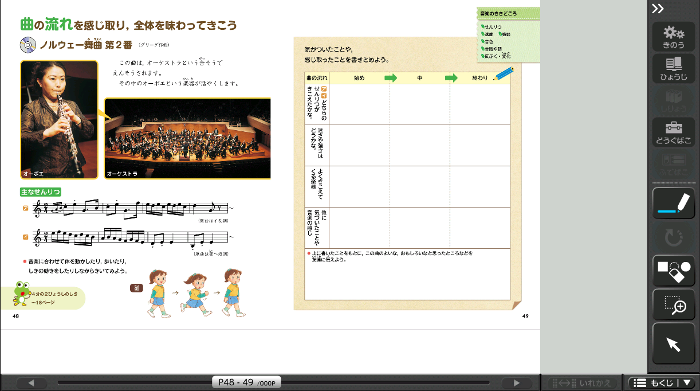Open the ひょうじ display book icon
This screenshot has height=391, width=700.
[673, 68]
